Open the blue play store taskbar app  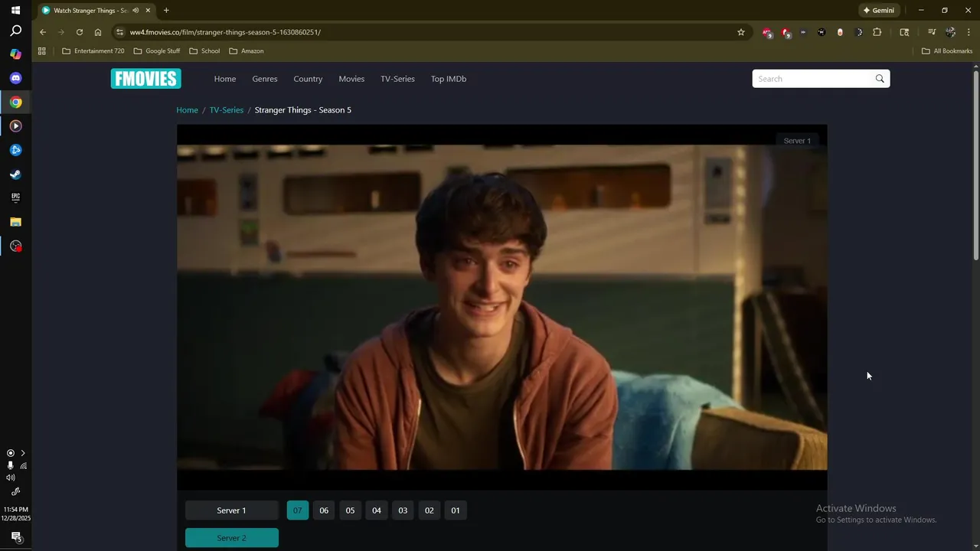[x=15, y=150]
